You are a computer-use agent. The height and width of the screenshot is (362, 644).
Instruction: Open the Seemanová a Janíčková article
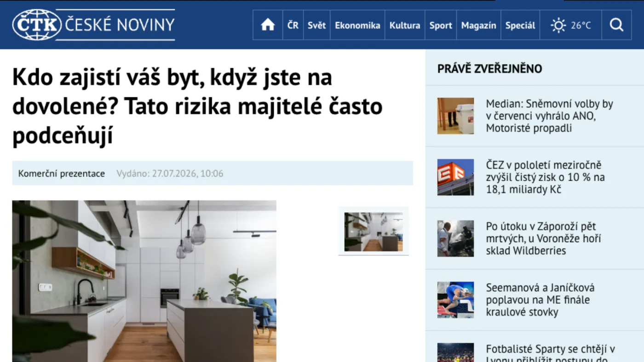click(x=540, y=300)
